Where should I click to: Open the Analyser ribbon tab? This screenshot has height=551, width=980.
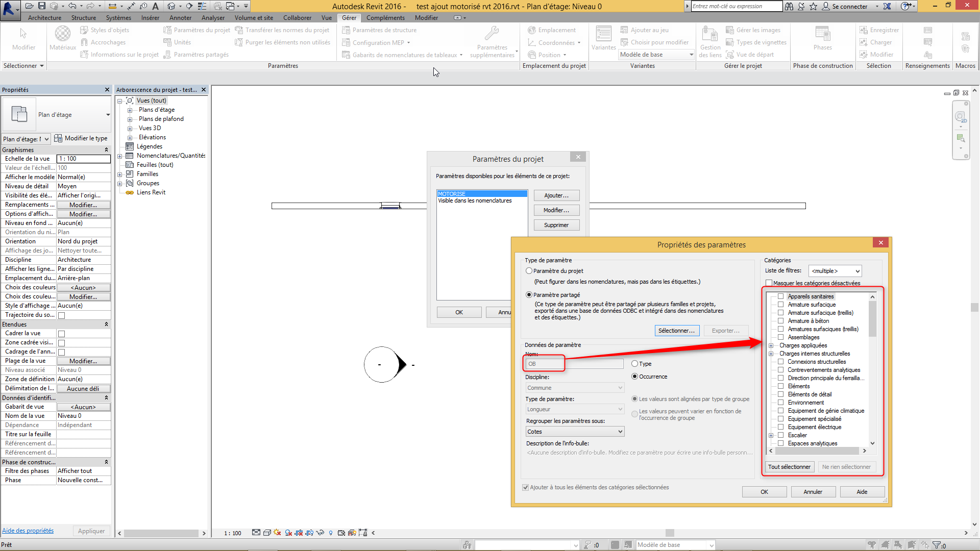tap(213, 18)
